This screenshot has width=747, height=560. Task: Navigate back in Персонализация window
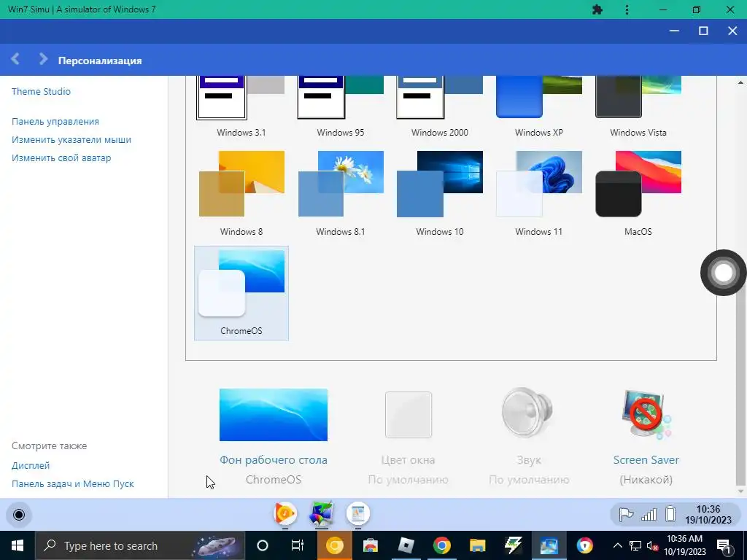[x=15, y=59]
